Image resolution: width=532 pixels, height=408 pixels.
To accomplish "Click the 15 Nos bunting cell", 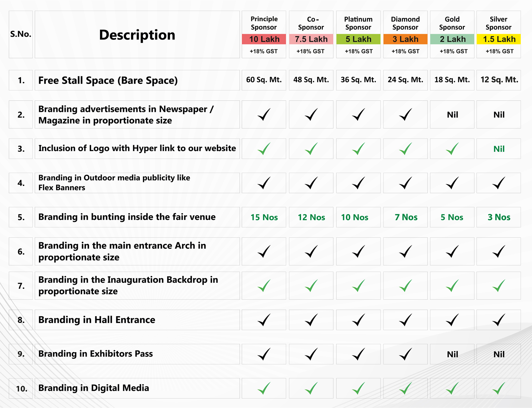I will click(x=264, y=217).
